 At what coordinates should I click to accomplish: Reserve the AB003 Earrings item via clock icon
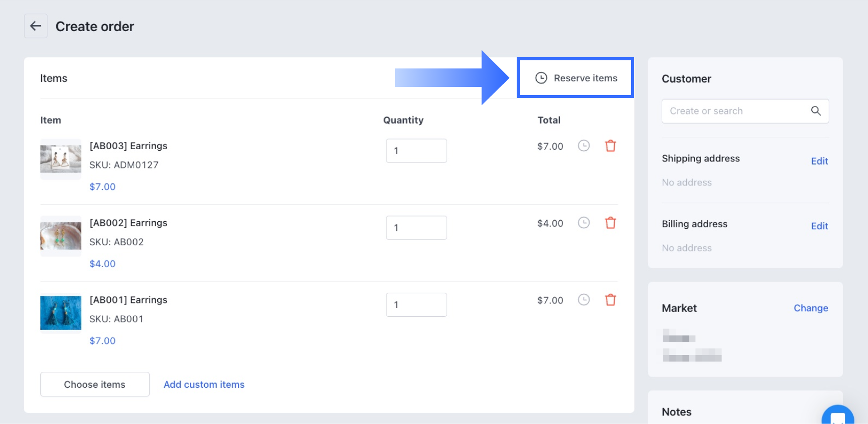coord(584,146)
